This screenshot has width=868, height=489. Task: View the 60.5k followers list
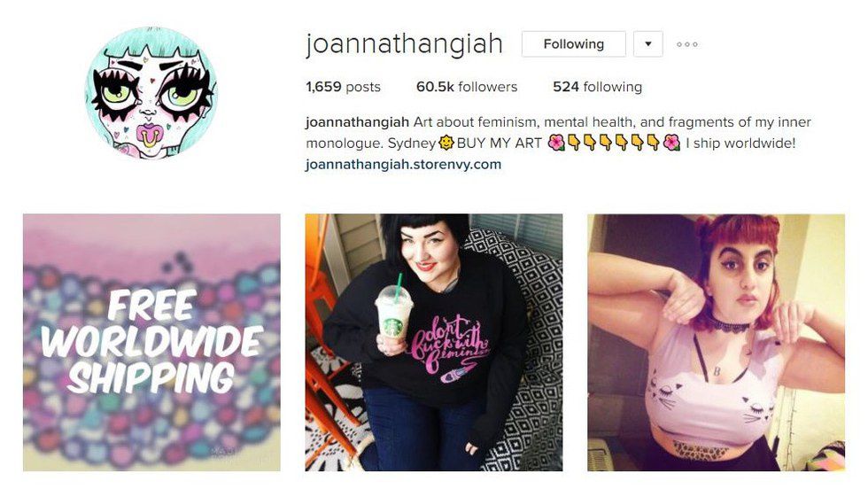point(467,87)
